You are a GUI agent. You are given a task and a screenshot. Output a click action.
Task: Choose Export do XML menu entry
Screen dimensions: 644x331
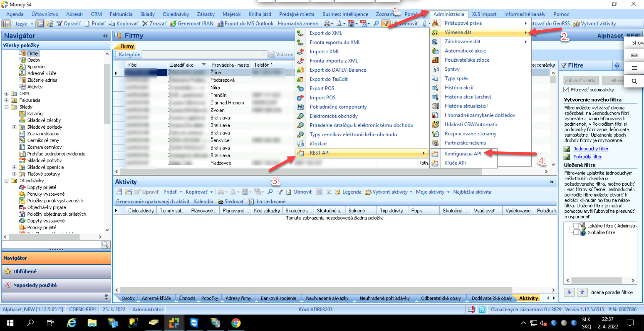(x=362, y=33)
